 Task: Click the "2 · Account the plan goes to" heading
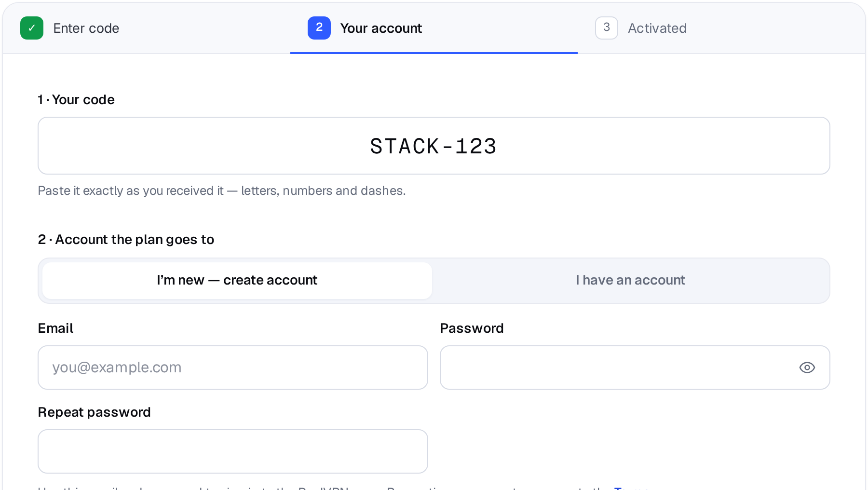[126, 239]
